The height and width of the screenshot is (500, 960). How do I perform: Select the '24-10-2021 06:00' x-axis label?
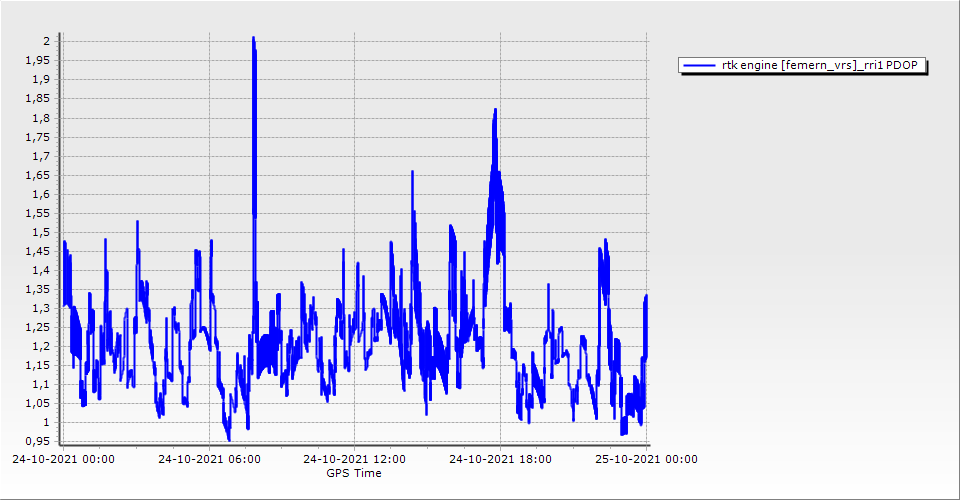(x=209, y=460)
